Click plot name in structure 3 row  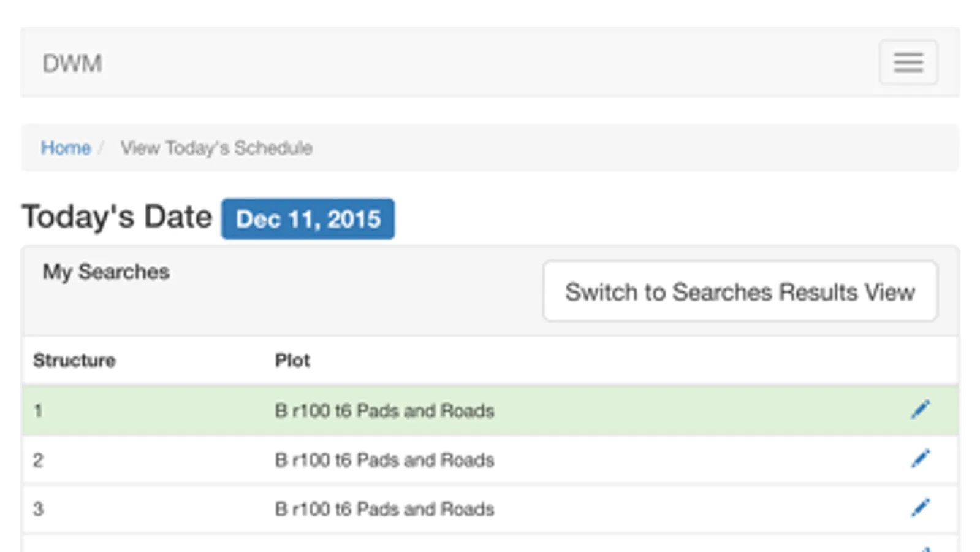pyautogui.click(x=384, y=509)
